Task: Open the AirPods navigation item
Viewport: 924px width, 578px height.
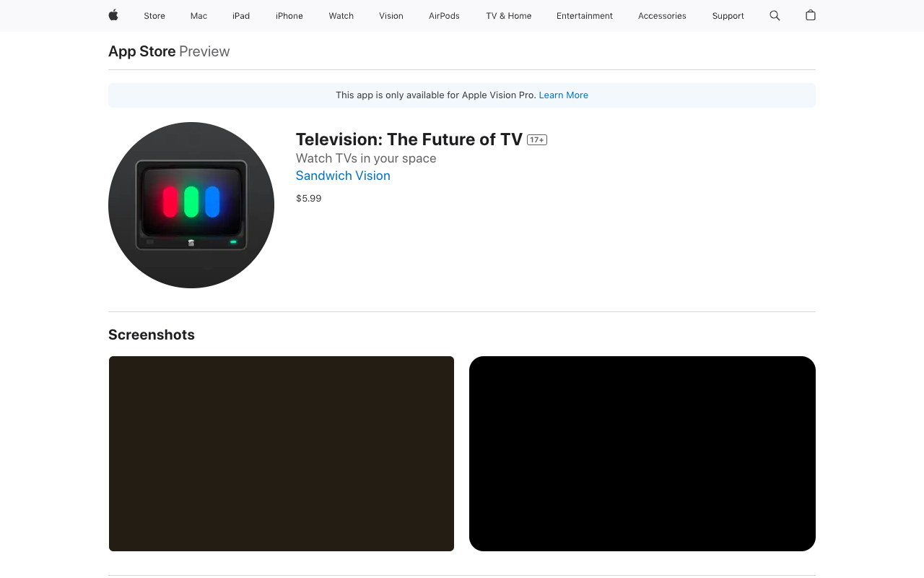Action: (444, 16)
